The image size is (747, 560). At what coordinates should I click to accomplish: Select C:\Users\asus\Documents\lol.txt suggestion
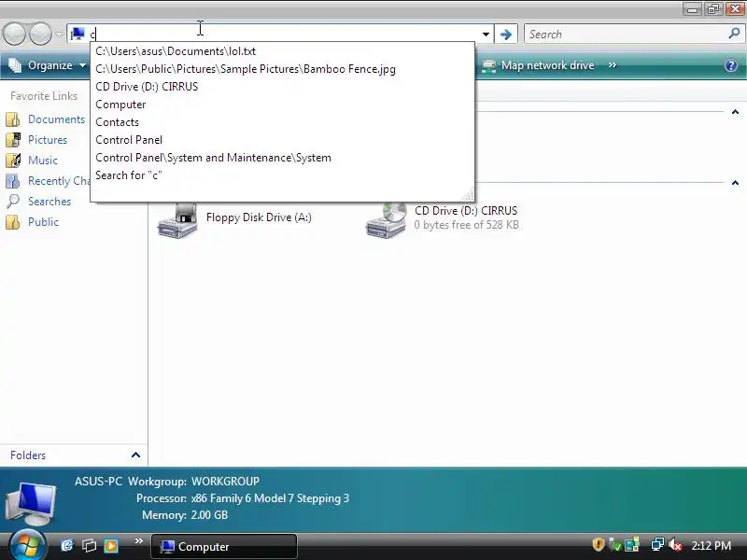coord(283,51)
